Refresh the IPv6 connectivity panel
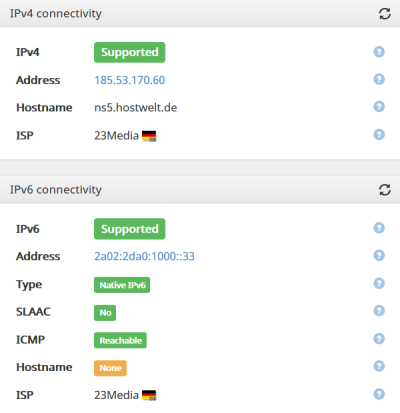400x413 pixels. [x=385, y=190]
